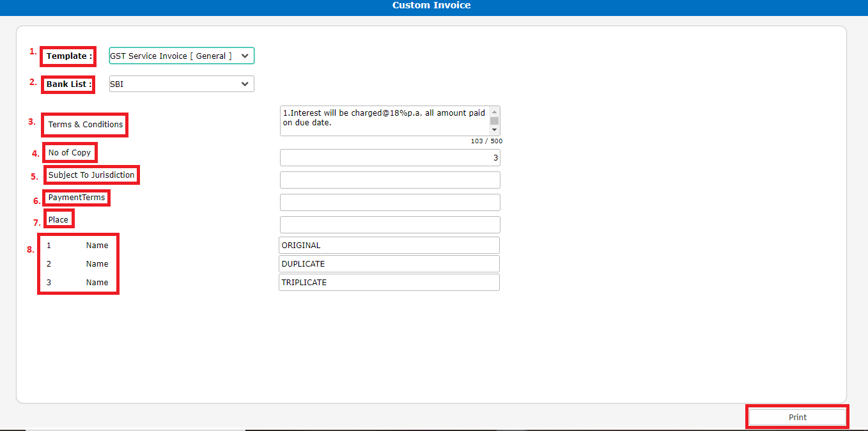Click the Custom Invoice title bar
Screen dimensions: 868x431
click(x=431, y=6)
